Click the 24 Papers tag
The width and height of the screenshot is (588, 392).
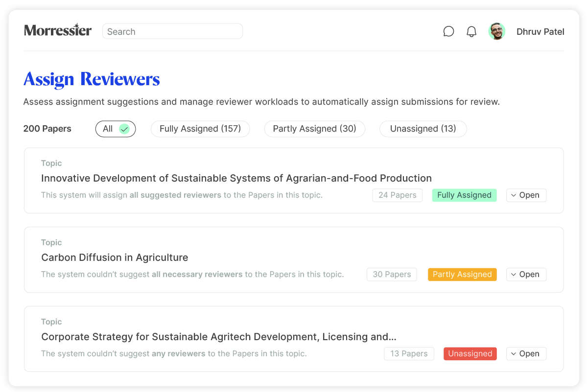398,195
